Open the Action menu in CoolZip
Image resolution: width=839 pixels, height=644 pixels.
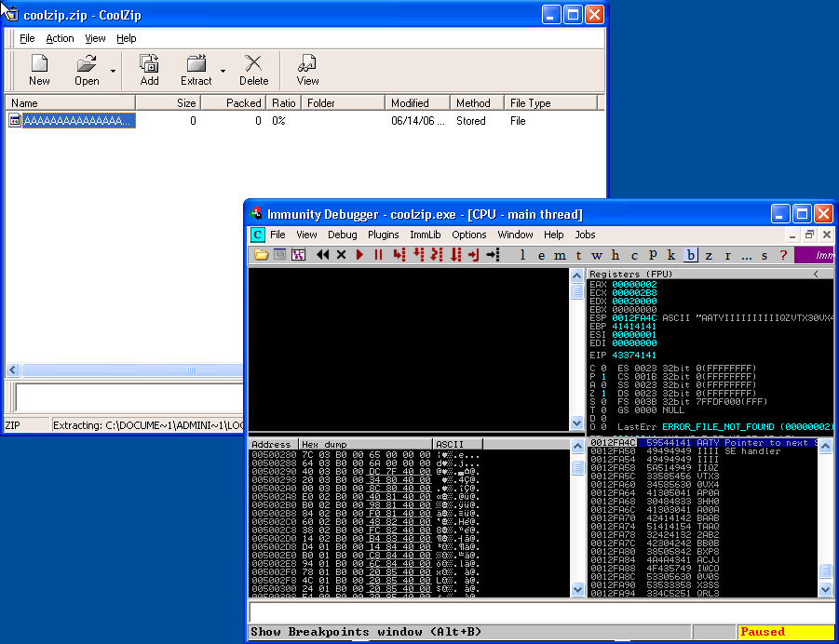[x=60, y=38]
